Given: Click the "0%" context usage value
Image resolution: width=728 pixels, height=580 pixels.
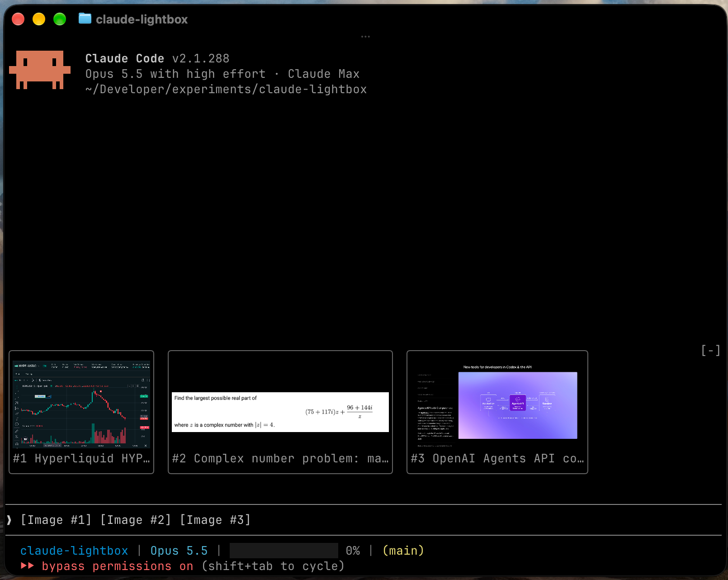Looking at the screenshot, I should tap(353, 551).
